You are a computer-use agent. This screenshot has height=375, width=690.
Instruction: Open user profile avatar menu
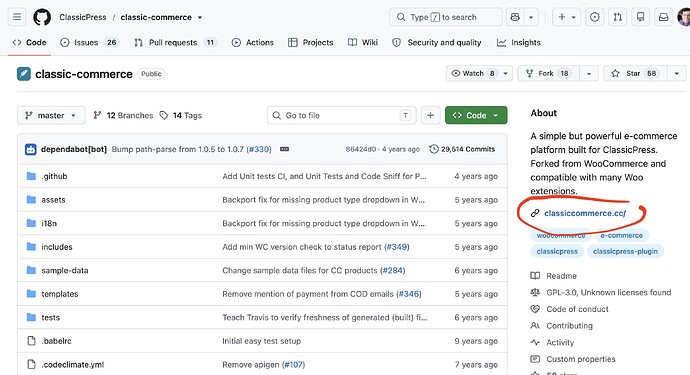pos(684,17)
